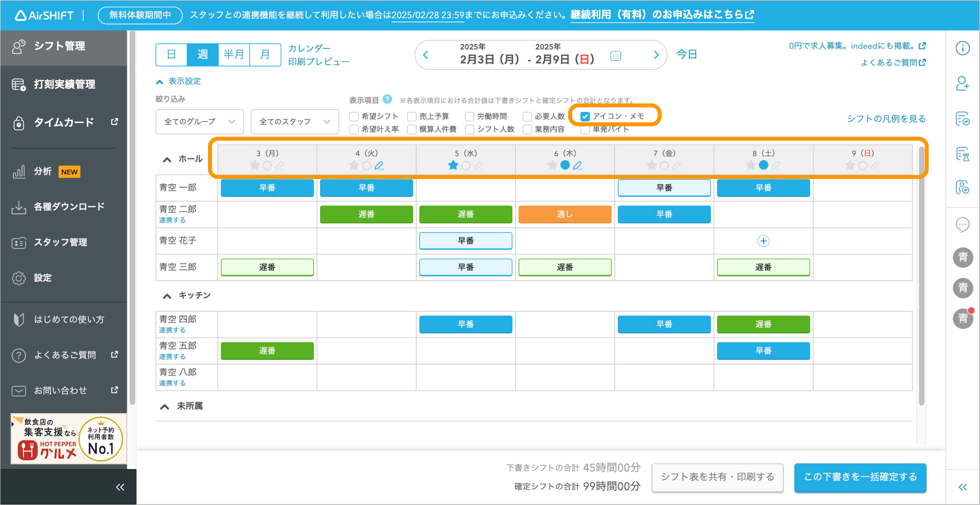
Task: Click この下書きを一括確定する button
Action: pos(860,477)
